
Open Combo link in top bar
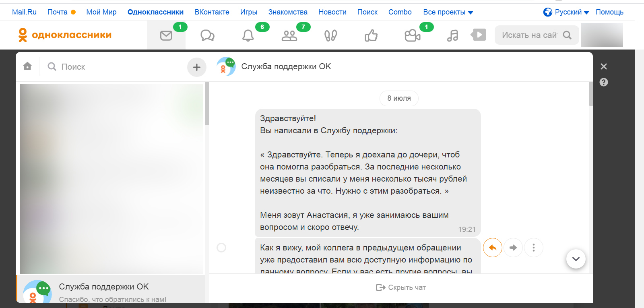(x=400, y=12)
